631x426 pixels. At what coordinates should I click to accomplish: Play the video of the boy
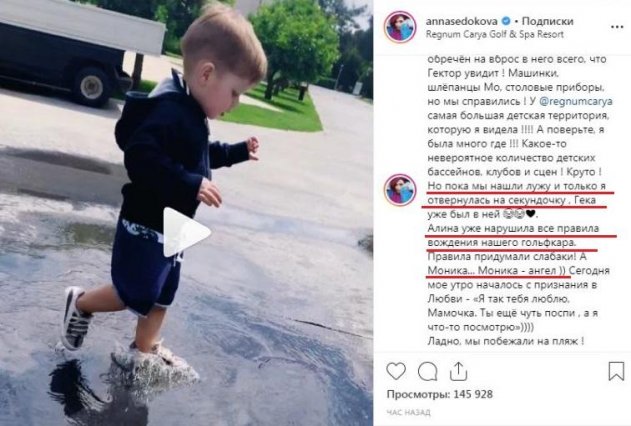187,232
